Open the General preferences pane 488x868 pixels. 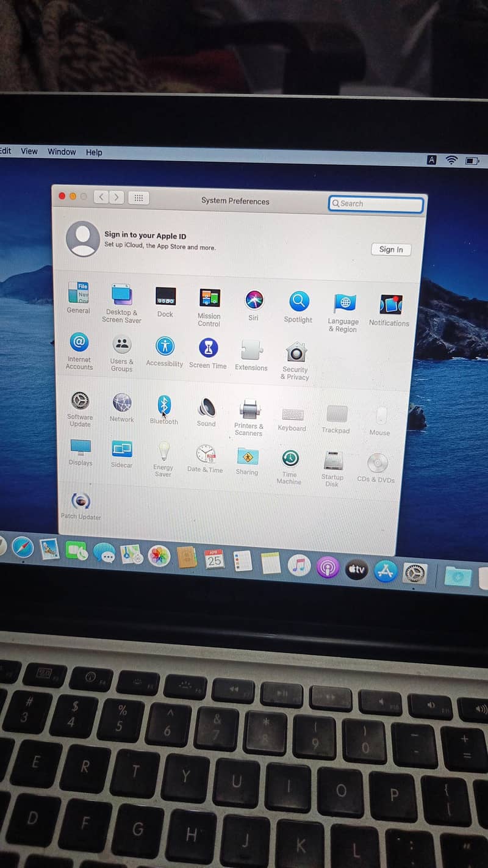(78, 297)
